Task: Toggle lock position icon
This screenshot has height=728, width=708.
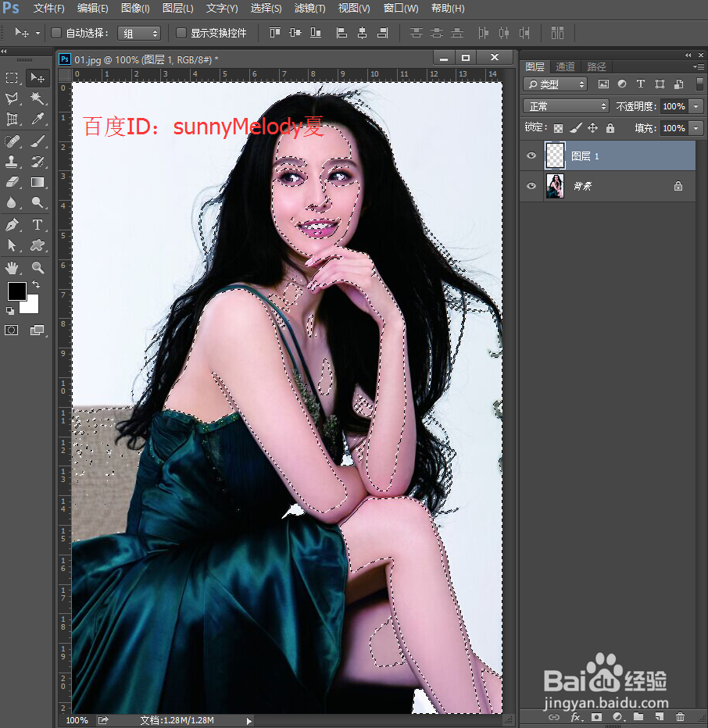Action: pyautogui.click(x=593, y=128)
